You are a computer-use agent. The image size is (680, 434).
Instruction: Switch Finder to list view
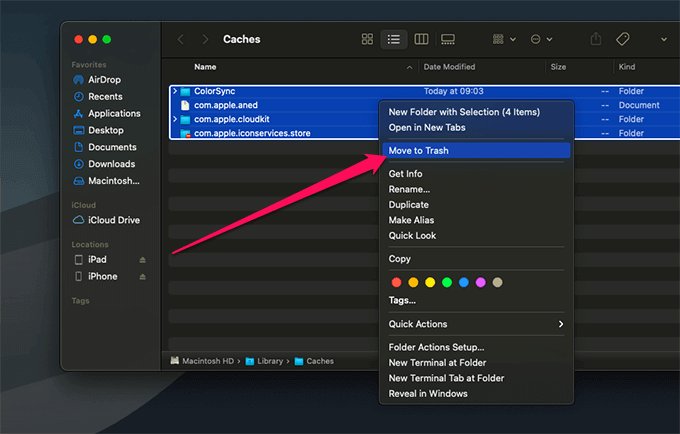point(393,39)
